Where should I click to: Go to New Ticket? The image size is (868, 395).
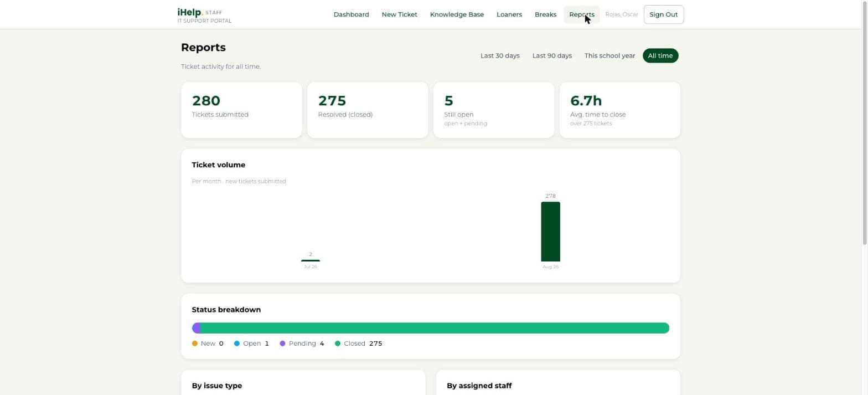pos(399,14)
